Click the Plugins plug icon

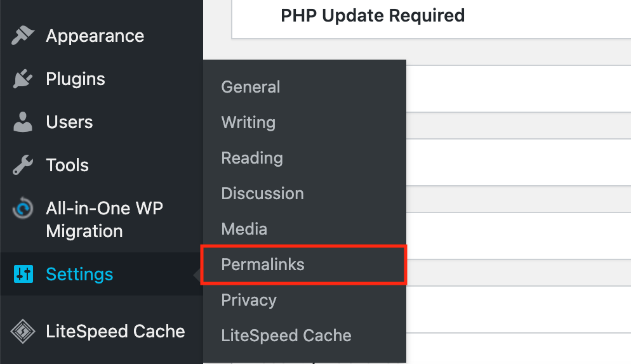[x=23, y=79]
